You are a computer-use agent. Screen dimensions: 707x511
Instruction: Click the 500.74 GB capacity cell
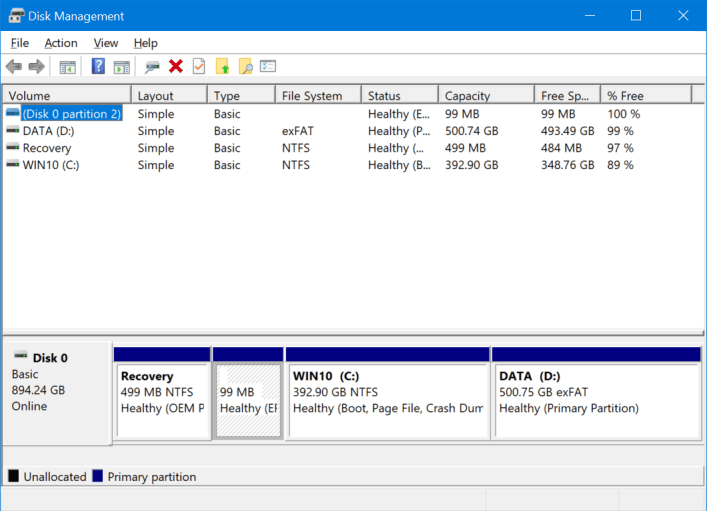(x=472, y=131)
